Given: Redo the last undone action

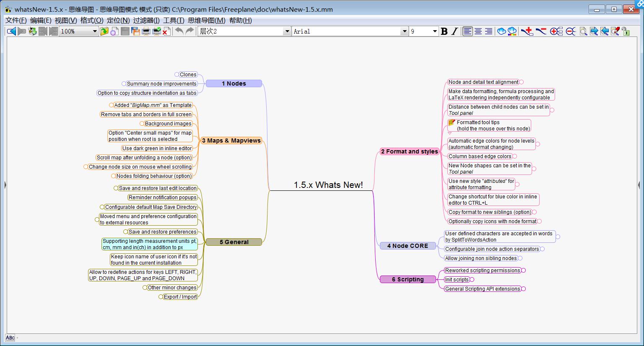Looking at the screenshot, I should coord(190,31).
